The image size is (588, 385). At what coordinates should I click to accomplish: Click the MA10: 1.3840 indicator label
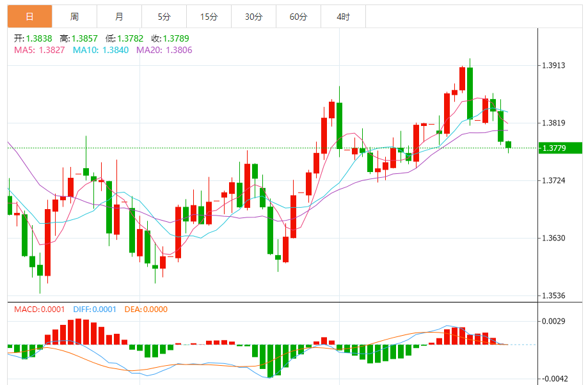point(100,50)
